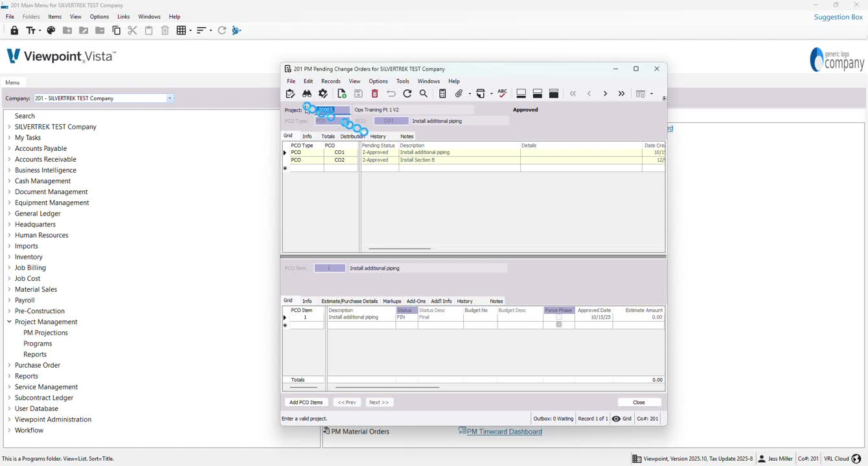
Task: Select the first panel layout icon
Action: pyautogui.click(x=521, y=94)
